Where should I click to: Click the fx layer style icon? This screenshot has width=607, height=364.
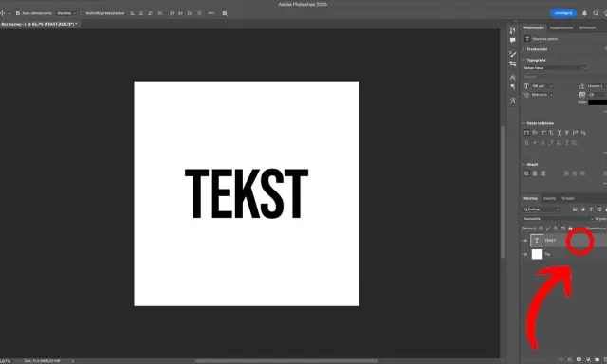[570, 359]
